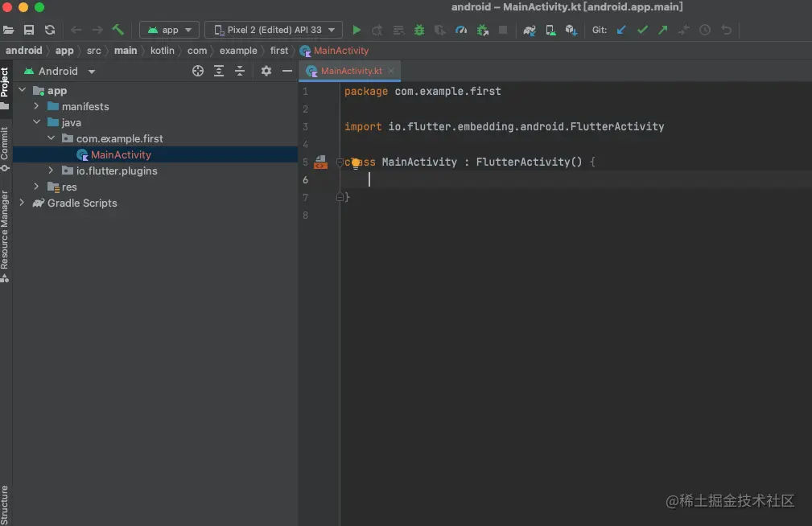Viewport: 812px width, 526px height.
Task: Click the first breadcrumb
Action: coord(279,50)
